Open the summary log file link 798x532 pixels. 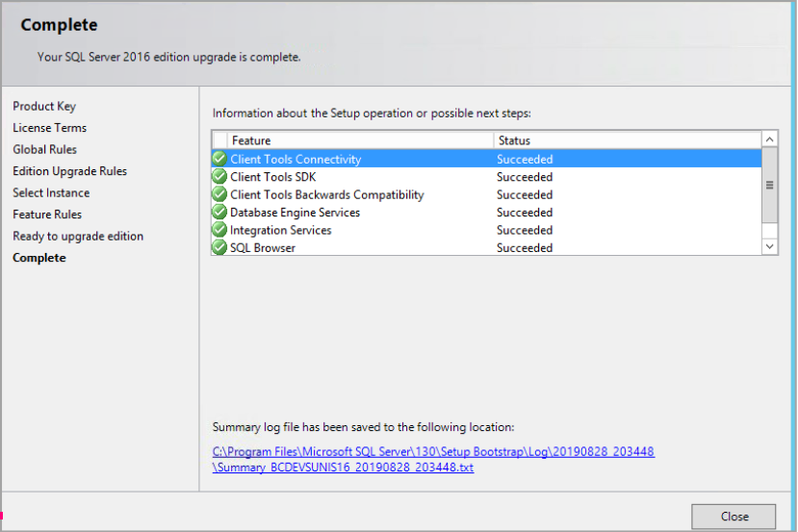433,459
